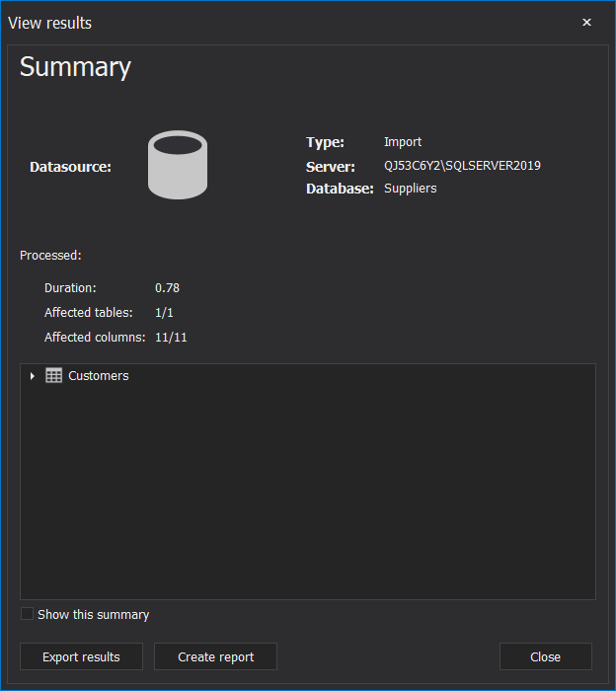Click the Close button at bottom
This screenshot has height=691, width=616.
(546, 656)
